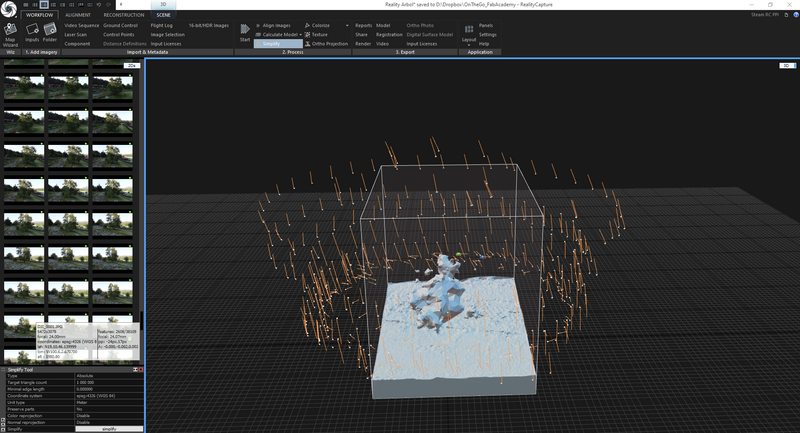Open application Settings
The width and height of the screenshot is (800, 433).
pyautogui.click(x=487, y=35)
